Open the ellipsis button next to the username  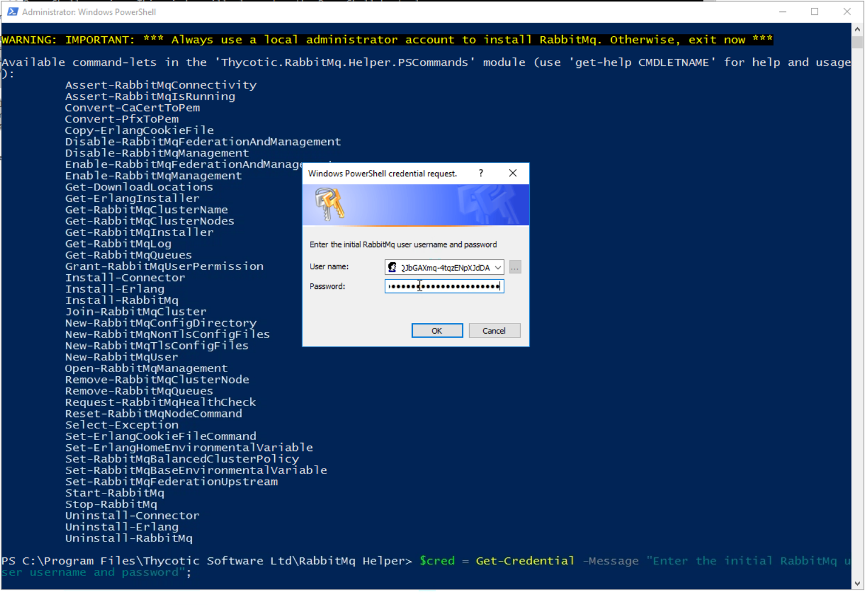pos(514,267)
